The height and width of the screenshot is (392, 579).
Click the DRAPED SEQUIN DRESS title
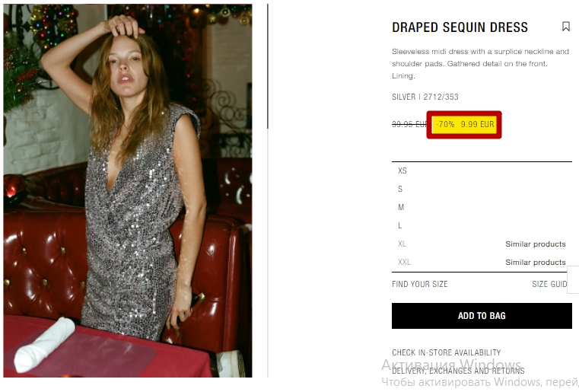[460, 27]
